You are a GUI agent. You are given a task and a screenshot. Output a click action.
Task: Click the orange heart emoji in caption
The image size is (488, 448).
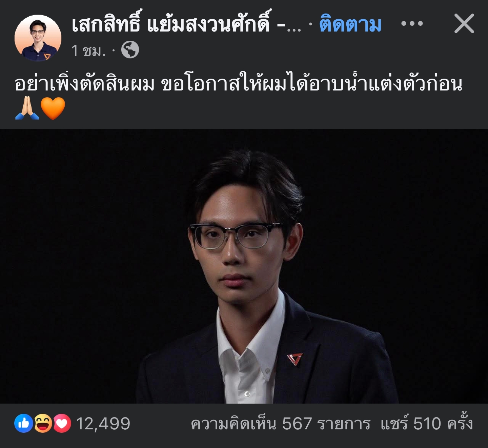tap(53, 108)
